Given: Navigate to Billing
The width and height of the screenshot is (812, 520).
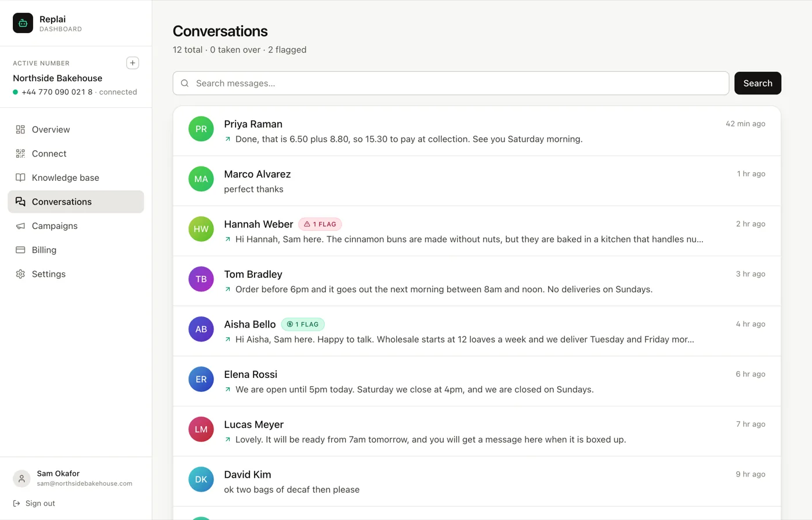Looking at the screenshot, I should coord(76,250).
